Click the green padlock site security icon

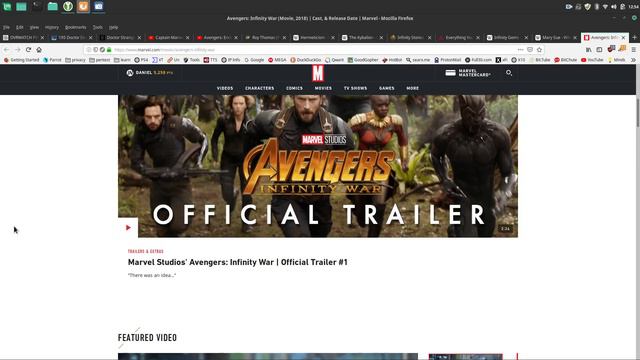point(109,49)
